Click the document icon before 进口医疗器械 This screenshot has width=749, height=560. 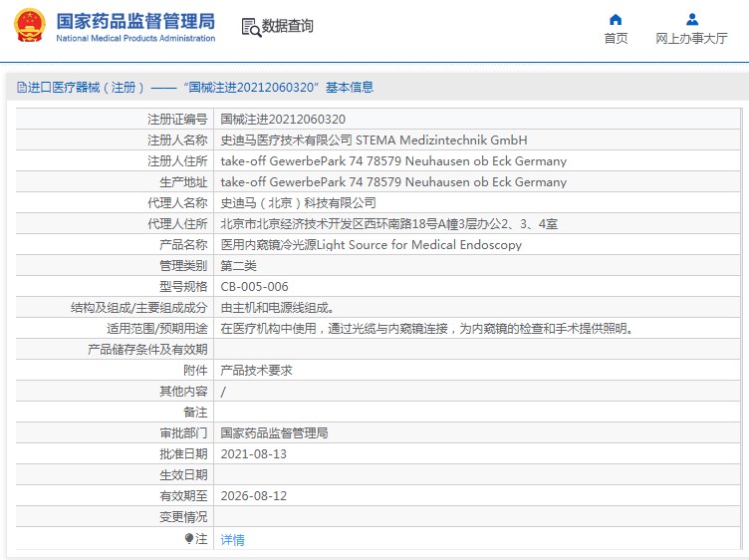22,88
